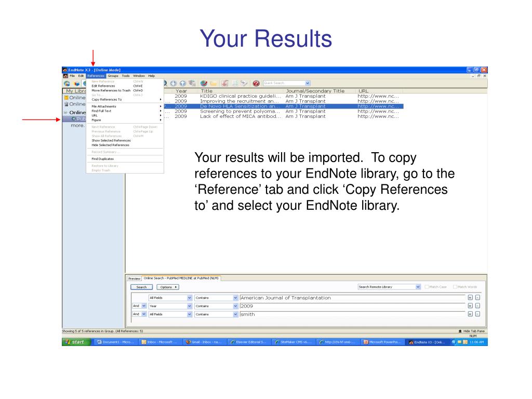Click the PubMed group icon in sidebar
The image size is (532, 399).
pos(74,119)
